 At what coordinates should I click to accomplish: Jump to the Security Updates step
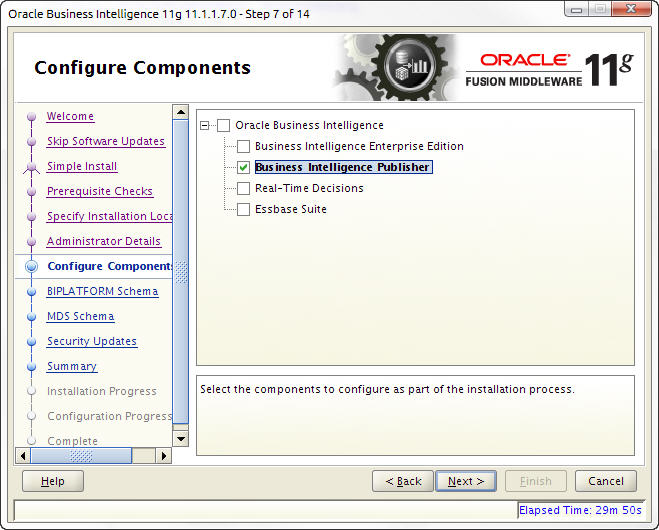pos(92,341)
